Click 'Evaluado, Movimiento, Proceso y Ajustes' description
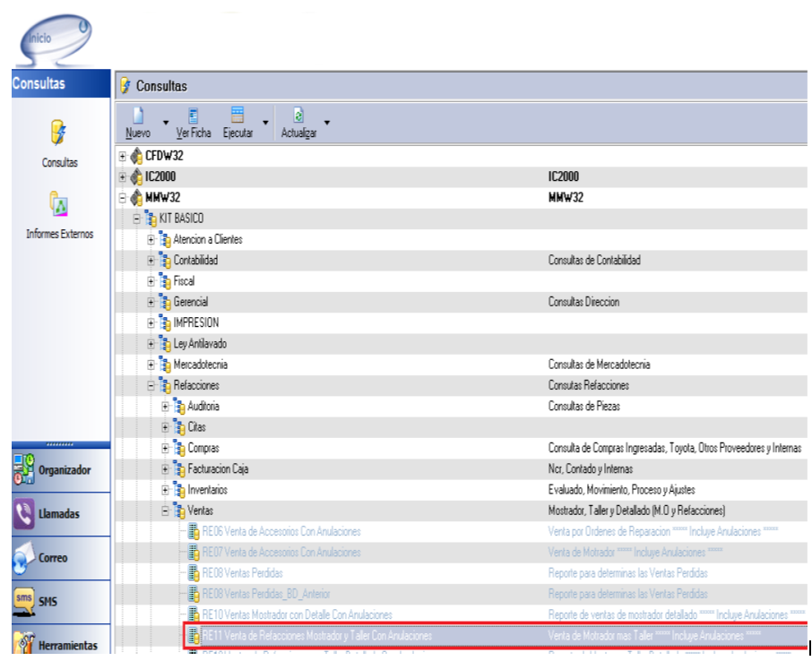This screenshot has width=812, height=661. 621,490
